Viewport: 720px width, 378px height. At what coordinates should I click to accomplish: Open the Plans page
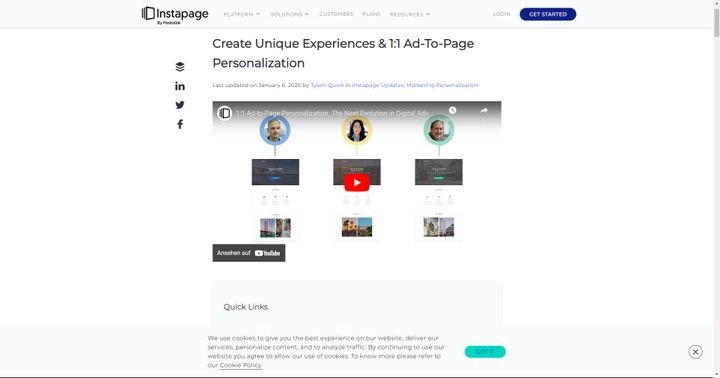371,14
